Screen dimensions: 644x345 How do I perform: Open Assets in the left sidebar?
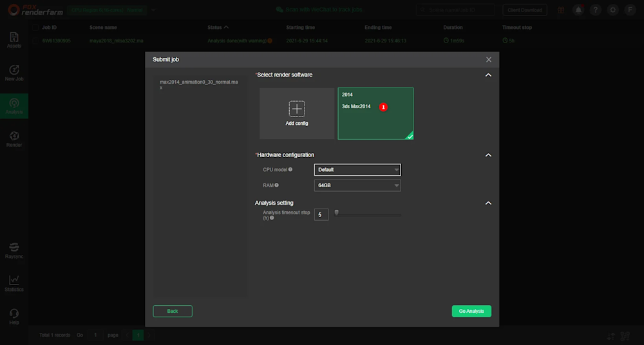coord(14,41)
